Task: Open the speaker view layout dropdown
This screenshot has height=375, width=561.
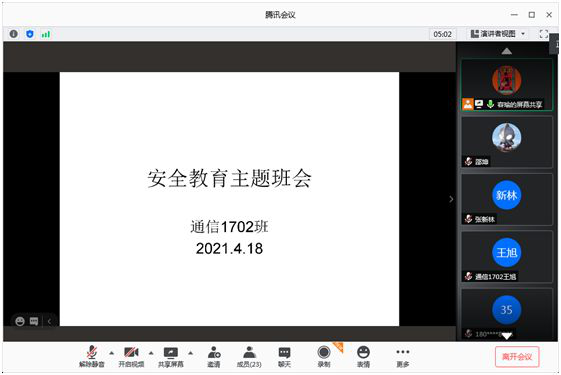Action: (x=498, y=34)
